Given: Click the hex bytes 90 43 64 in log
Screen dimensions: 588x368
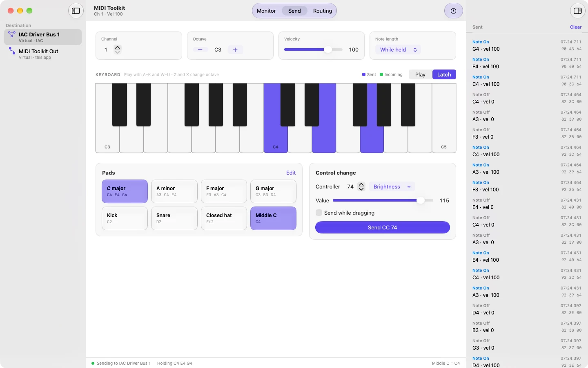Looking at the screenshot, I should tap(571, 49).
